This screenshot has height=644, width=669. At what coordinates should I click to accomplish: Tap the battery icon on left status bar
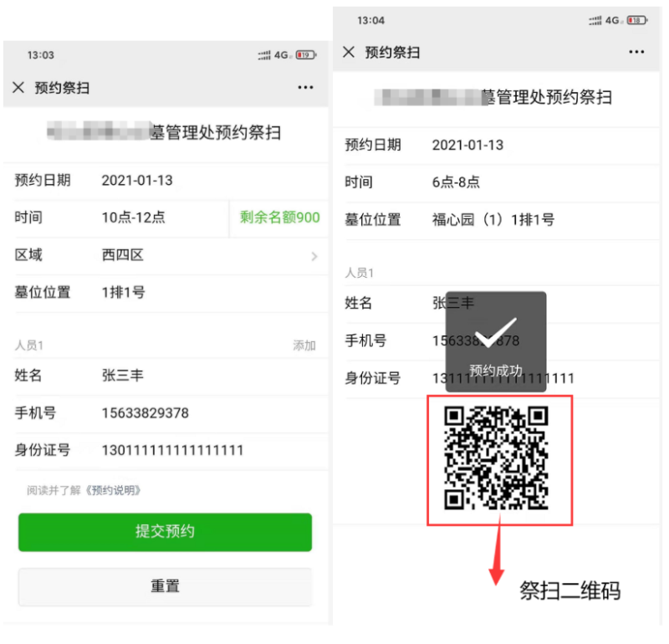click(x=306, y=55)
